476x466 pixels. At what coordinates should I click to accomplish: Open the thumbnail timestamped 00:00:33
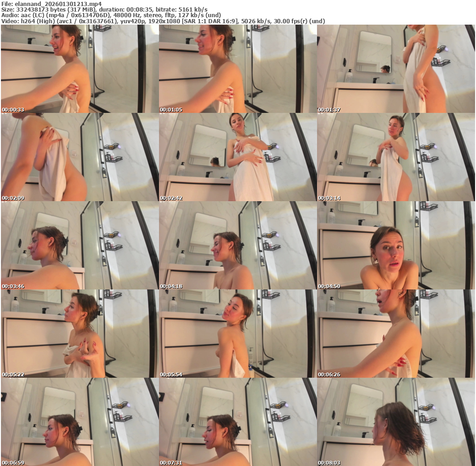click(x=79, y=69)
